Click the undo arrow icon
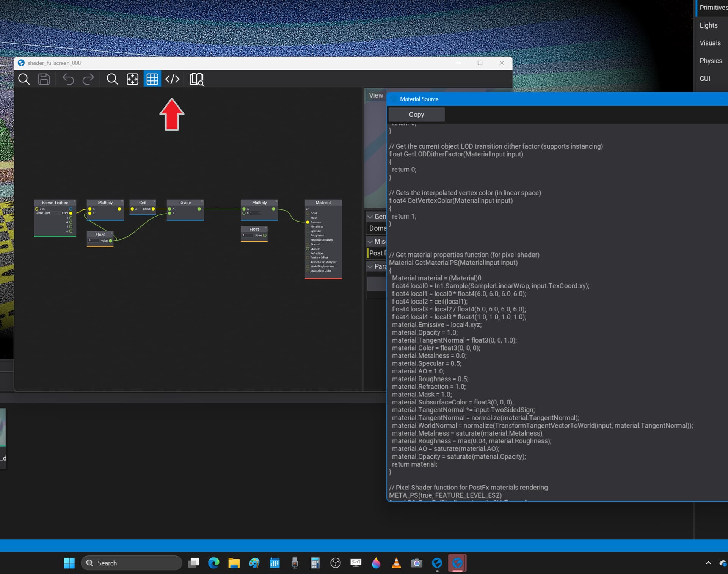 (68, 79)
